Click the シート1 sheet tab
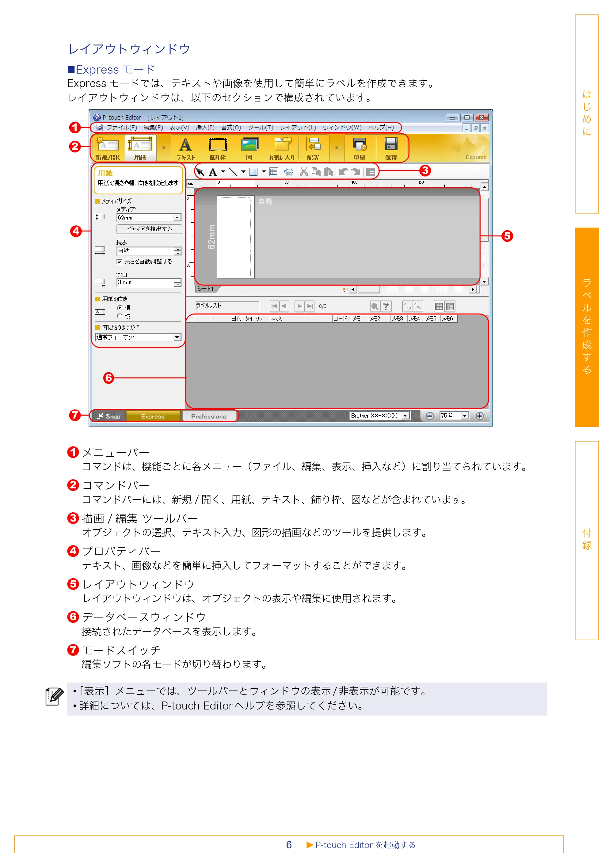The width and height of the screenshot is (613, 868). coord(206,289)
